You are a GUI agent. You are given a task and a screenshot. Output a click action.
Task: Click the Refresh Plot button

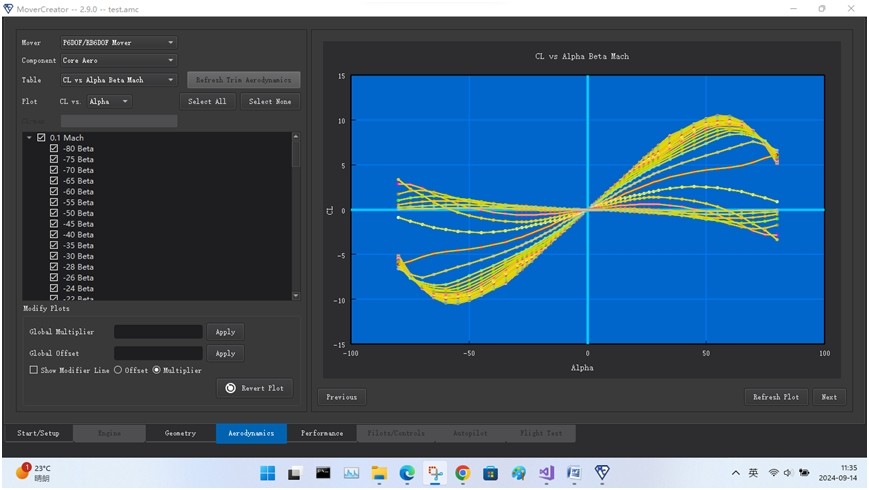(776, 397)
